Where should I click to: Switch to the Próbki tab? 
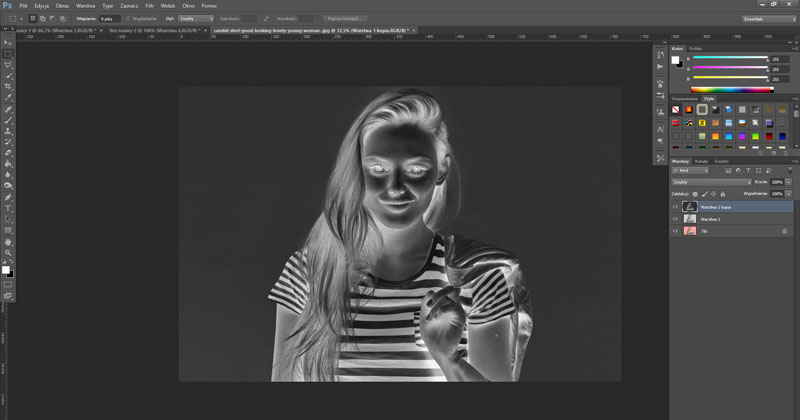[x=696, y=47]
